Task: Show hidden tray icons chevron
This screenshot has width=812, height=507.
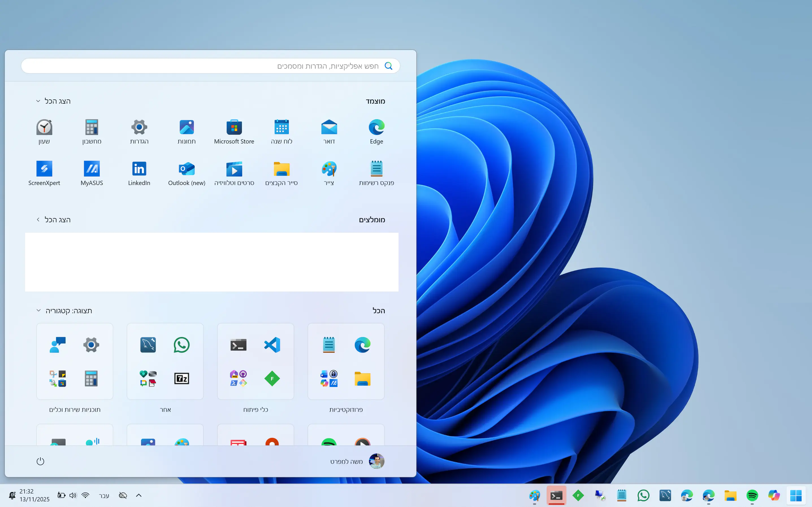Action: 138,495
